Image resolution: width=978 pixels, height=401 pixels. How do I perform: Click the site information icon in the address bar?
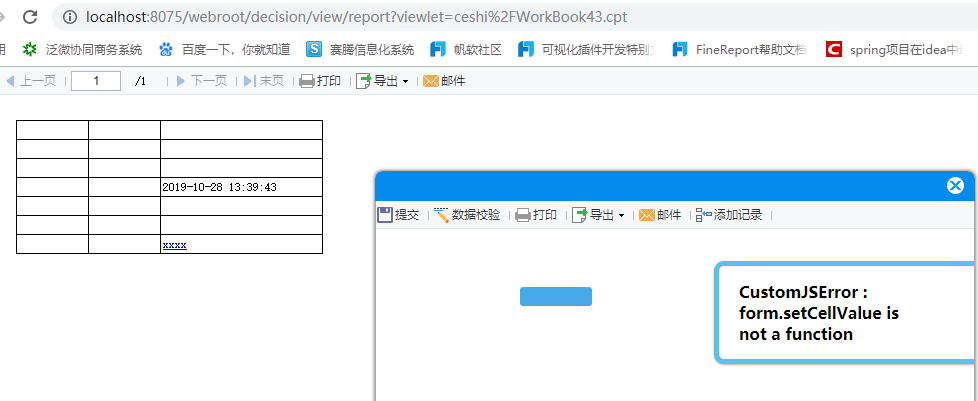pyautogui.click(x=70, y=17)
